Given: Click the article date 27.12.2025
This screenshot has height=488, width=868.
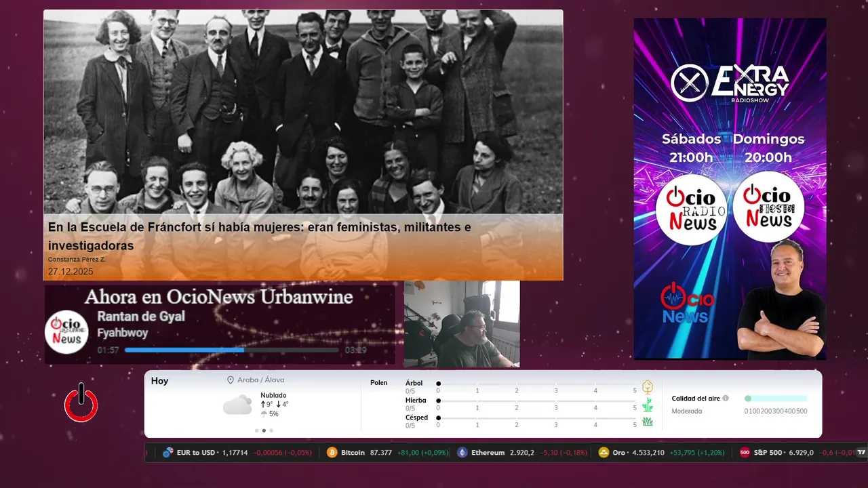Looking at the screenshot, I should click(x=71, y=272).
